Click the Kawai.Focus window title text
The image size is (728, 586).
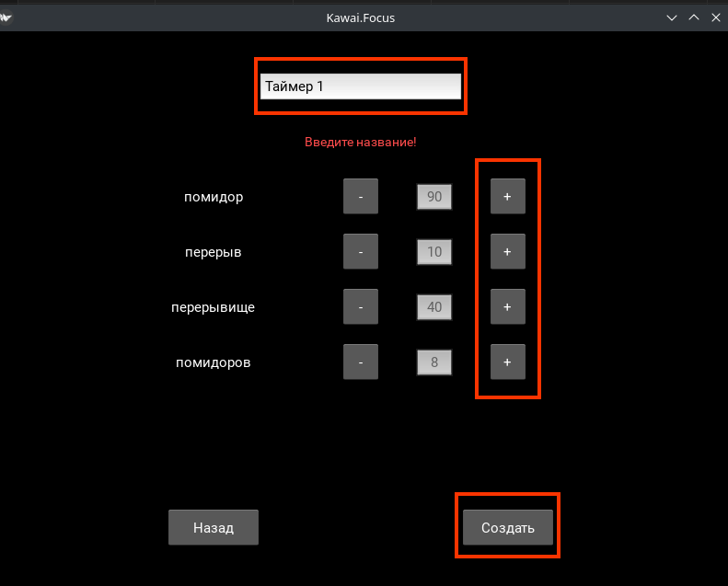360,17
